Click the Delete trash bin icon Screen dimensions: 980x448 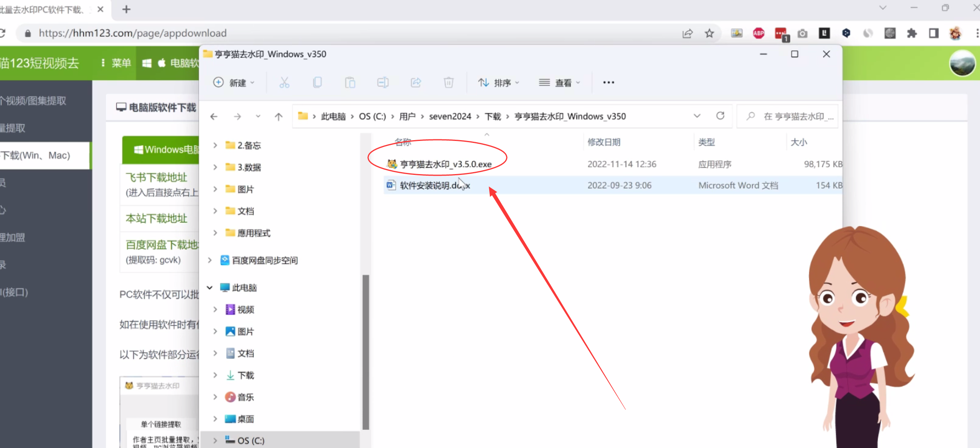pos(448,83)
